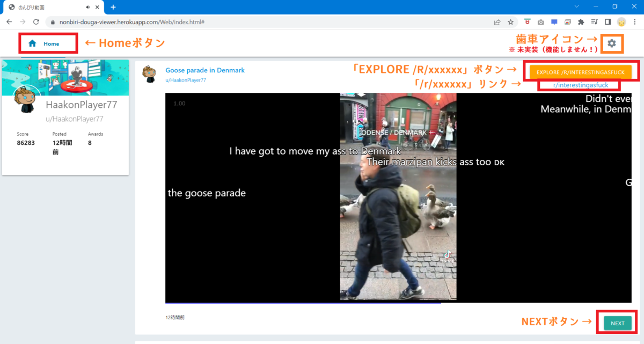Click the lock icon in address bar
This screenshot has height=344, width=644.
point(52,22)
